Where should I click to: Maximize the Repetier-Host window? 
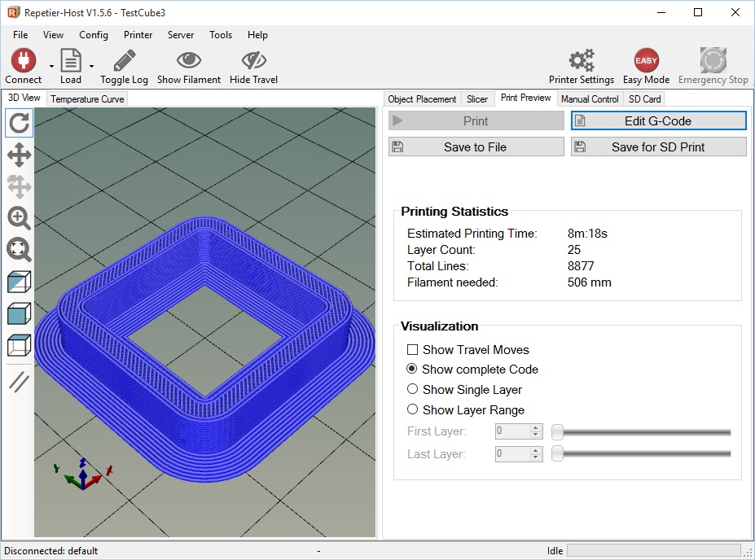pyautogui.click(x=698, y=12)
